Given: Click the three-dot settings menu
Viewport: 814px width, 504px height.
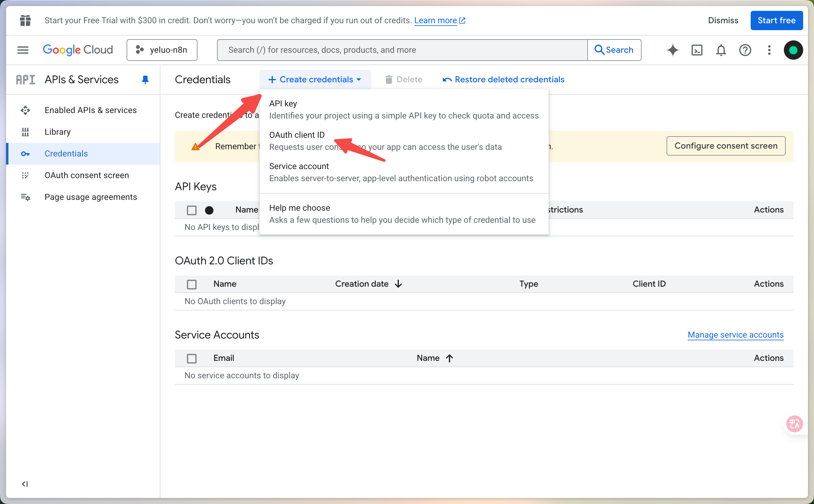Looking at the screenshot, I should 769,50.
